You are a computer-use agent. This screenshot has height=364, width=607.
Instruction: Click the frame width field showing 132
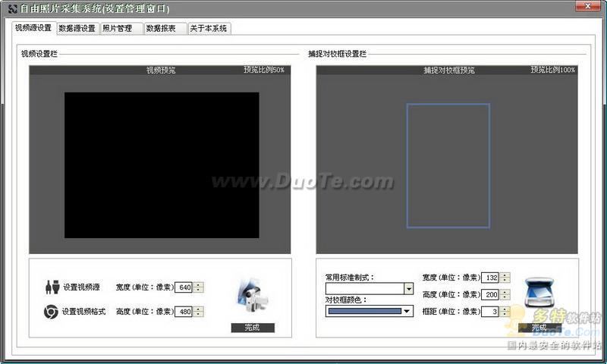click(x=490, y=278)
